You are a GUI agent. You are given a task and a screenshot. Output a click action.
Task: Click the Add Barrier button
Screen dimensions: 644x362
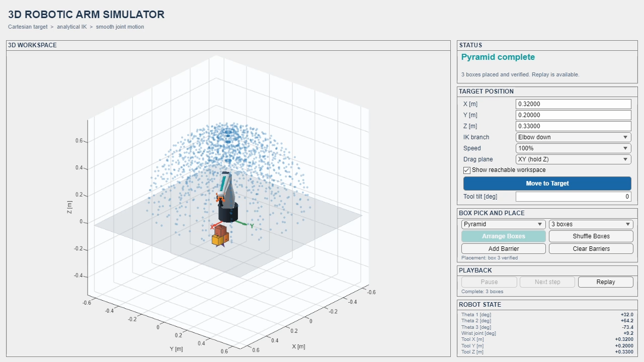[x=504, y=249]
